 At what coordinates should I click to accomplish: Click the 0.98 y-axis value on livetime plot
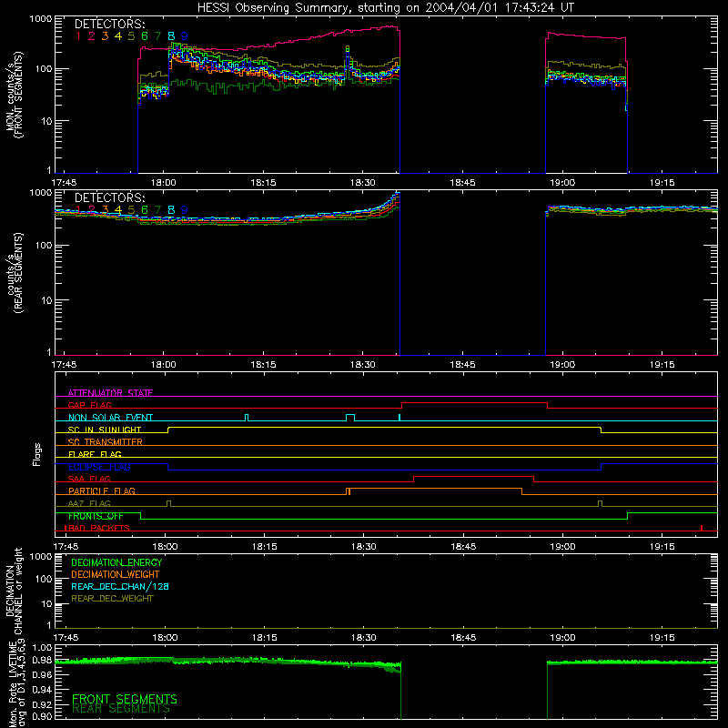pos(42,661)
